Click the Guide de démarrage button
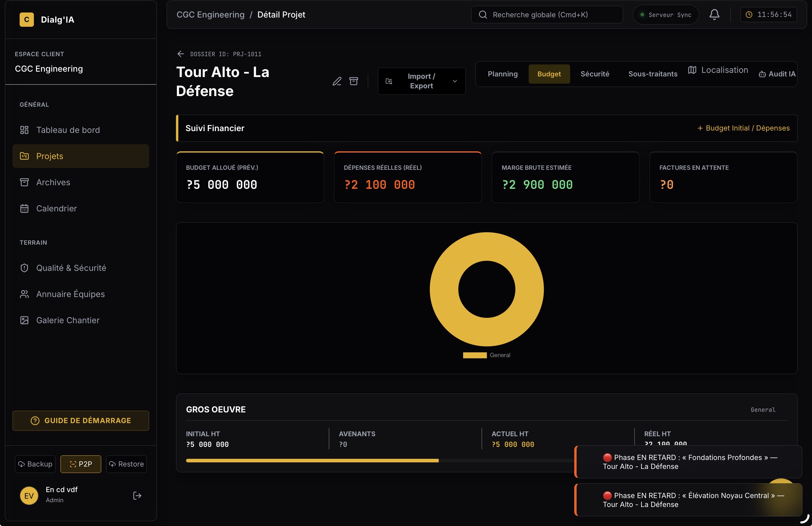This screenshot has width=812, height=526. [81, 420]
